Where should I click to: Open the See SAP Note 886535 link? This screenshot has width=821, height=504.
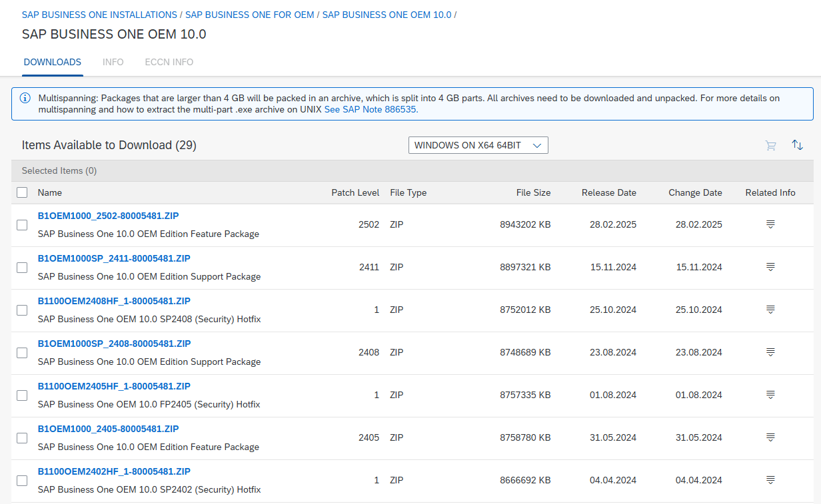(371, 109)
